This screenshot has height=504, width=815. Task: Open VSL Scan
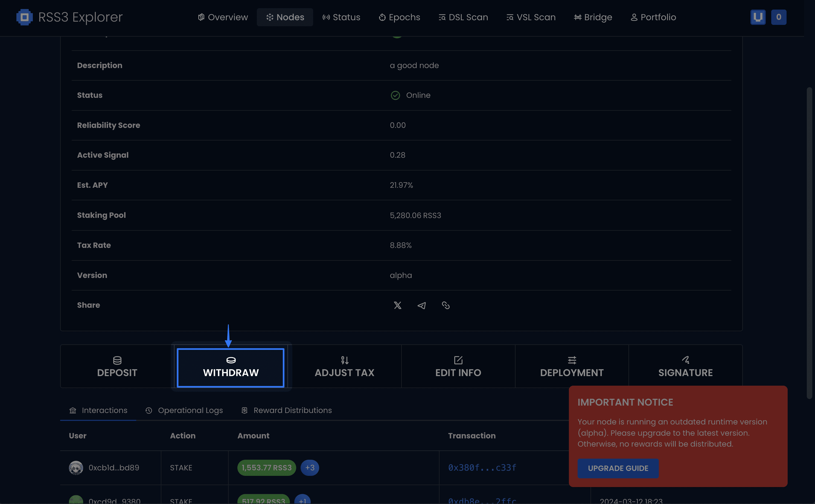point(531,17)
